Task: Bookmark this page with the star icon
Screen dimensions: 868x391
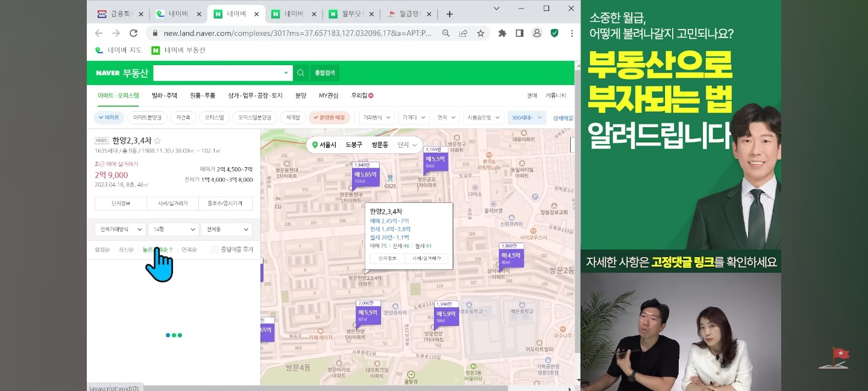Action: pyautogui.click(x=480, y=33)
